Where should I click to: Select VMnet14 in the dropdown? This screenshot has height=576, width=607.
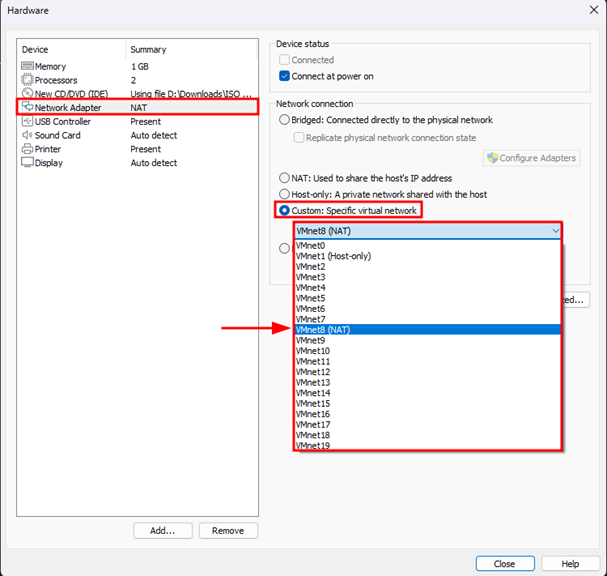click(428, 393)
